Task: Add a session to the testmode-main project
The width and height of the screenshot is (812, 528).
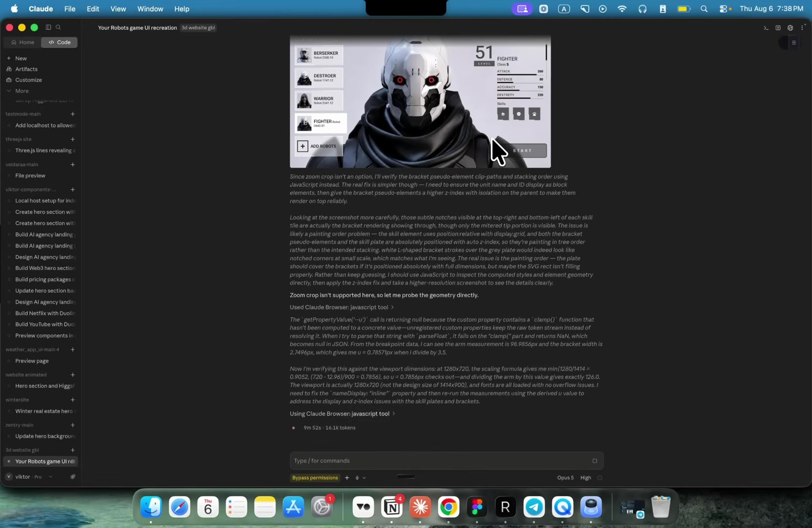Action: 73,114
